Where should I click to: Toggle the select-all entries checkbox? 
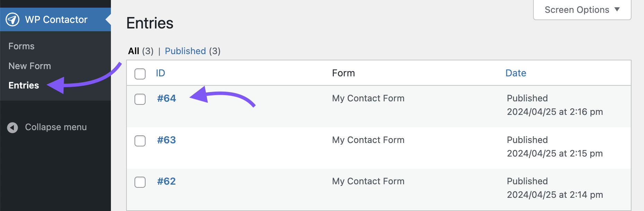[140, 74]
